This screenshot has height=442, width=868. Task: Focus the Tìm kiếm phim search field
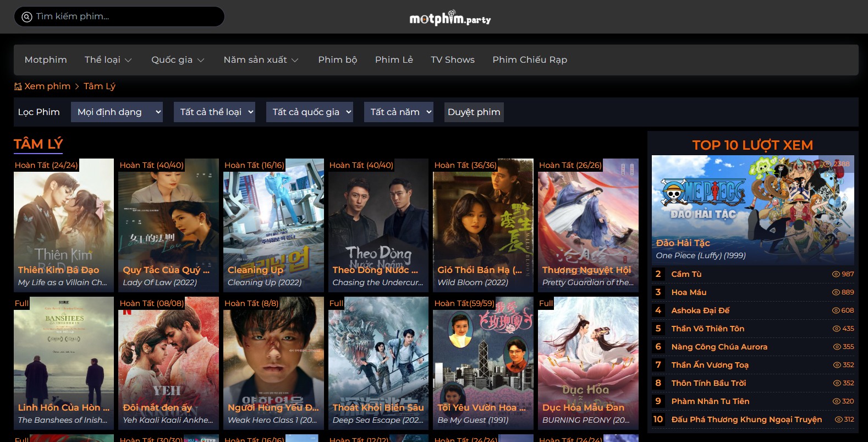point(127,17)
